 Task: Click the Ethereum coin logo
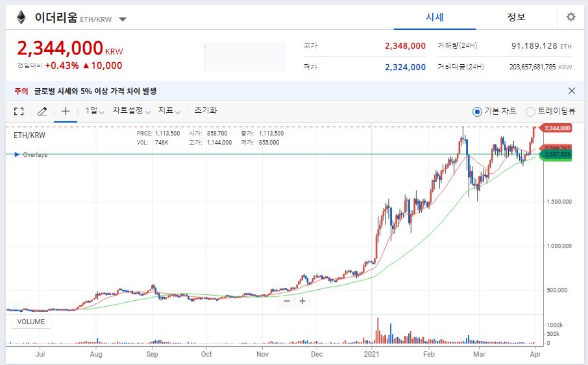(x=21, y=18)
